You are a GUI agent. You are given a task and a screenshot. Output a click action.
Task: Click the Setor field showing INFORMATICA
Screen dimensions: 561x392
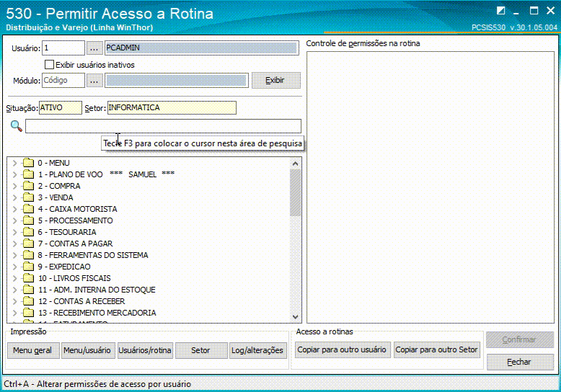coord(172,107)
